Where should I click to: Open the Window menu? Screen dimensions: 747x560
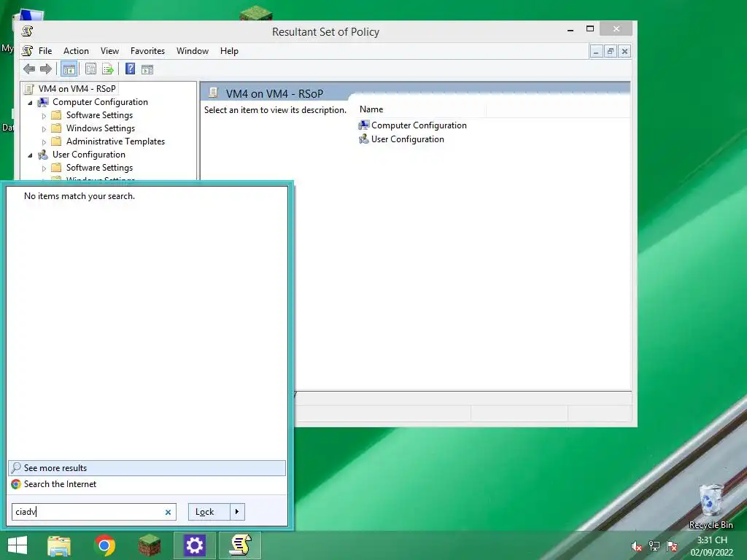[x=193, y=51]
